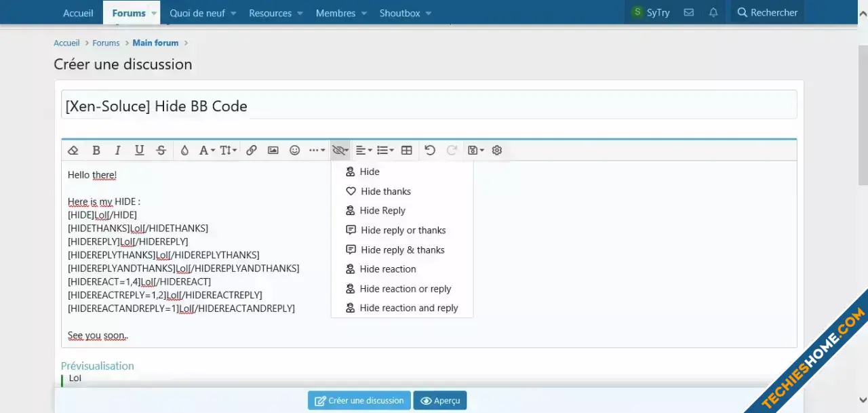Click the insert table icon

pos(407,151)
